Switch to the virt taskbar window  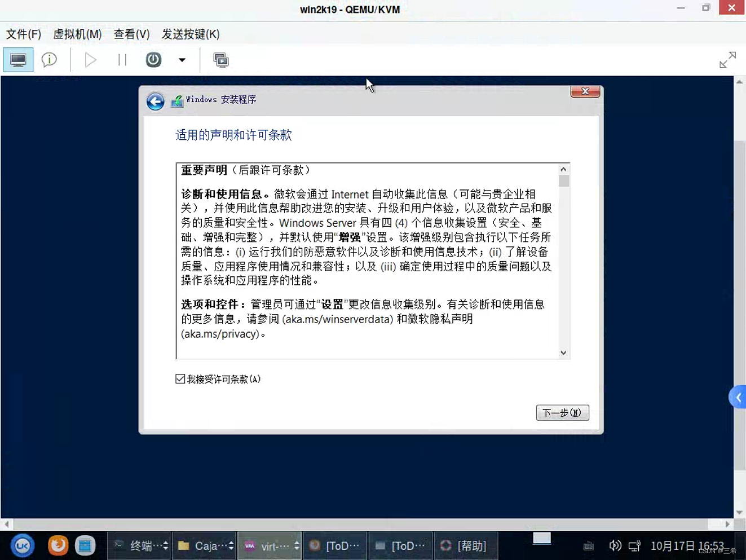pyautogui.click(x=270, y=546)
